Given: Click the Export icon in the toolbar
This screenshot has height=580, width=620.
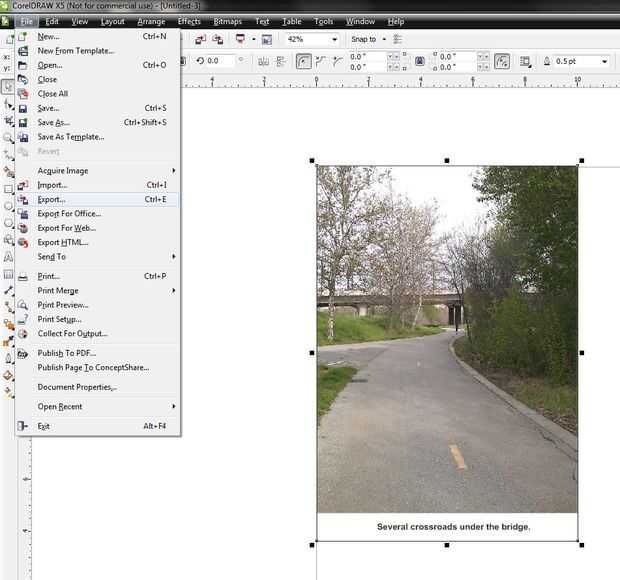Looking at the screenshot, I should tap(217, 39).
